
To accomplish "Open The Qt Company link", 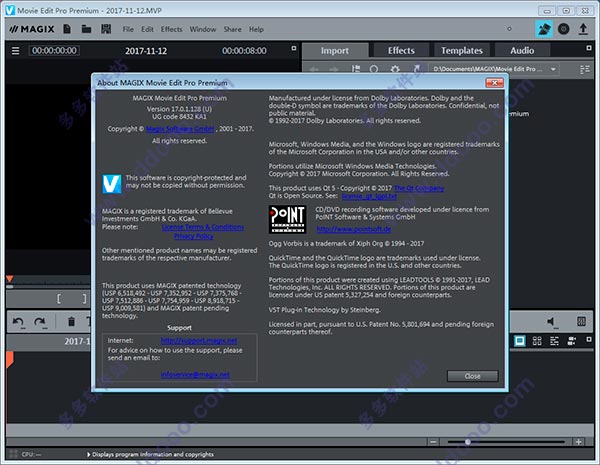I will 419,188.
